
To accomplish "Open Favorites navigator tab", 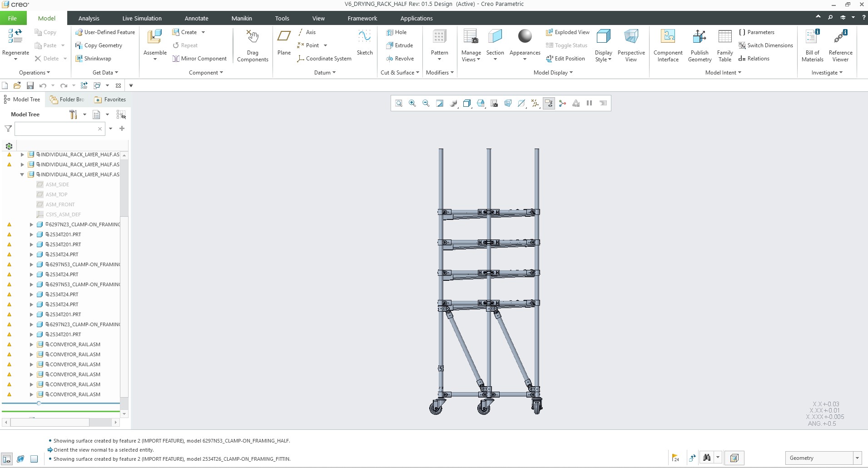I will click(110, 100).
